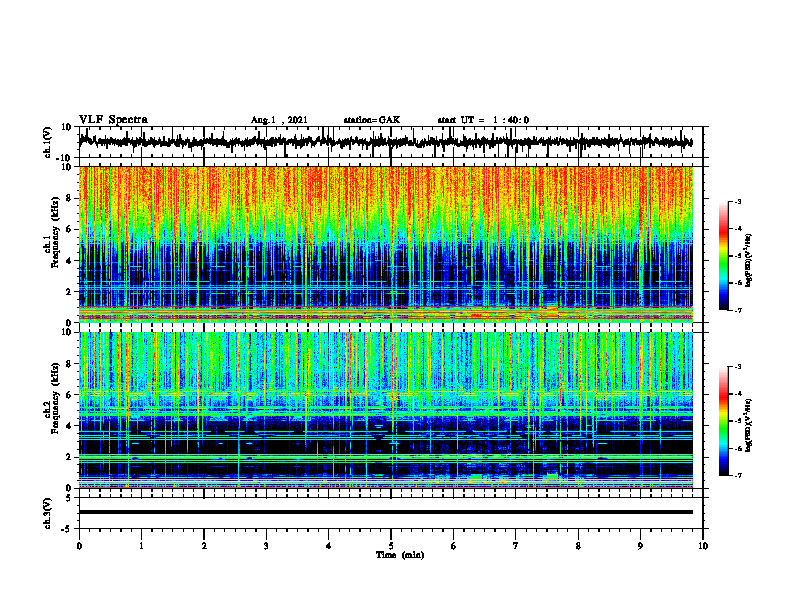Viewport: 792px width, 612px height.
Task: Click the "station=GAK" header label
Action: (372, 120)
